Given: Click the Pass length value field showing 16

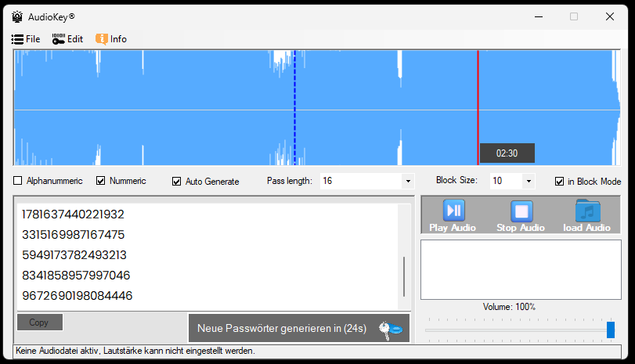Looking at the screenshot, I should point(361,181).
